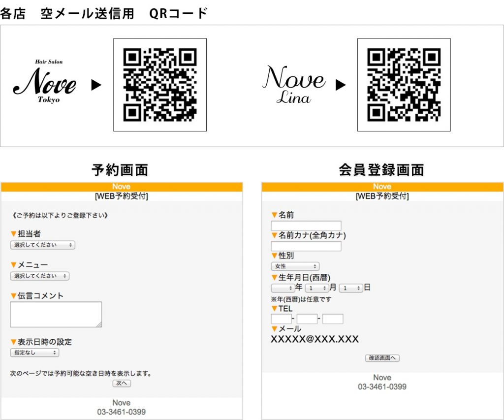Open the 担当者 staff dropdown

[x=43, y=245]
